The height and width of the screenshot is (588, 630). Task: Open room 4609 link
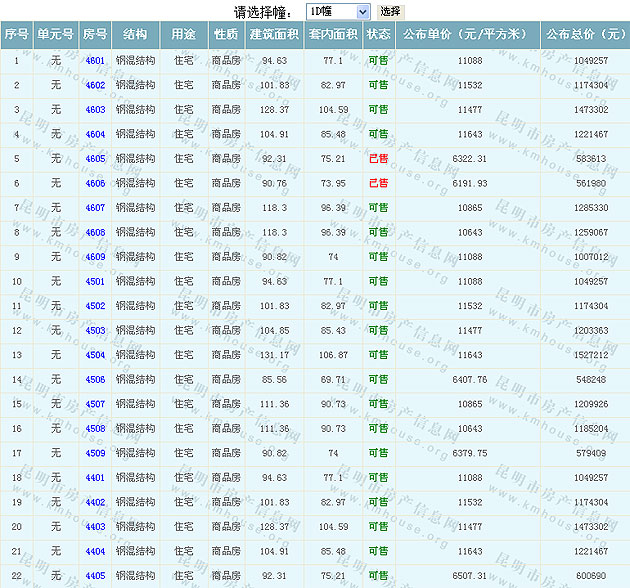coord(95,257)
